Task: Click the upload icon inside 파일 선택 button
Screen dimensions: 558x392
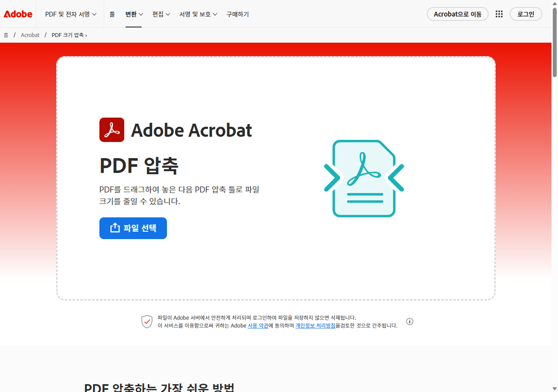Action: point(115,228)
